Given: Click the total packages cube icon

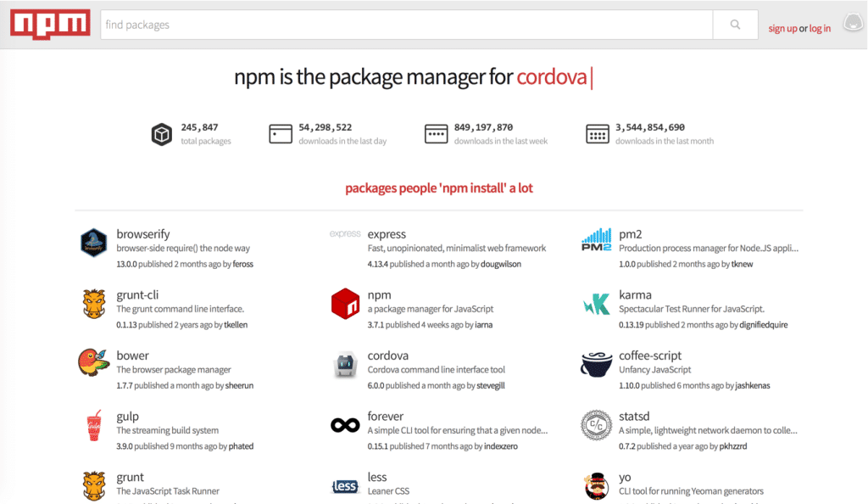Looking at the screenshot, I should (x=162, y=134).
